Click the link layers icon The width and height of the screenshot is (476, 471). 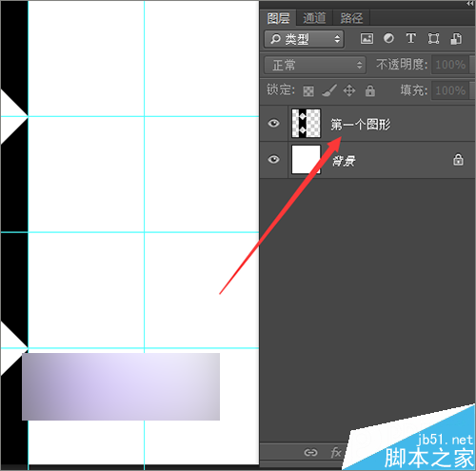click(x=310, y=452)
